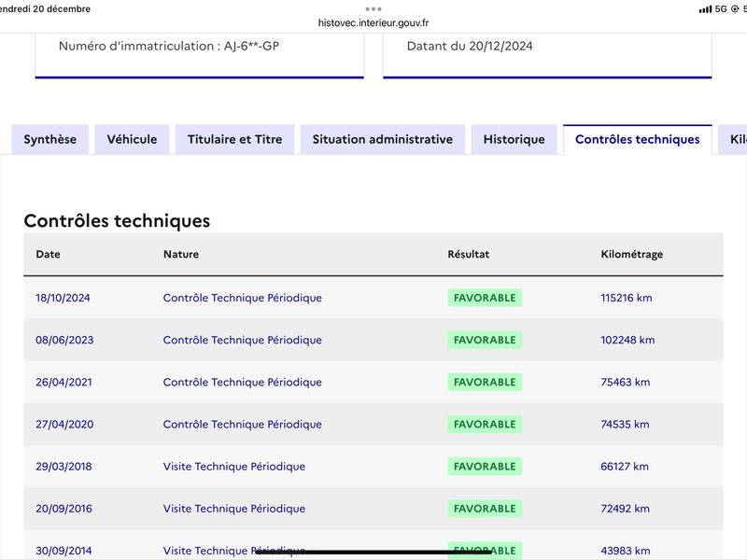The height and width of the screenshot is (560, 747).
Task: Open the Titulaire et Titre tab
Action: 235,139
